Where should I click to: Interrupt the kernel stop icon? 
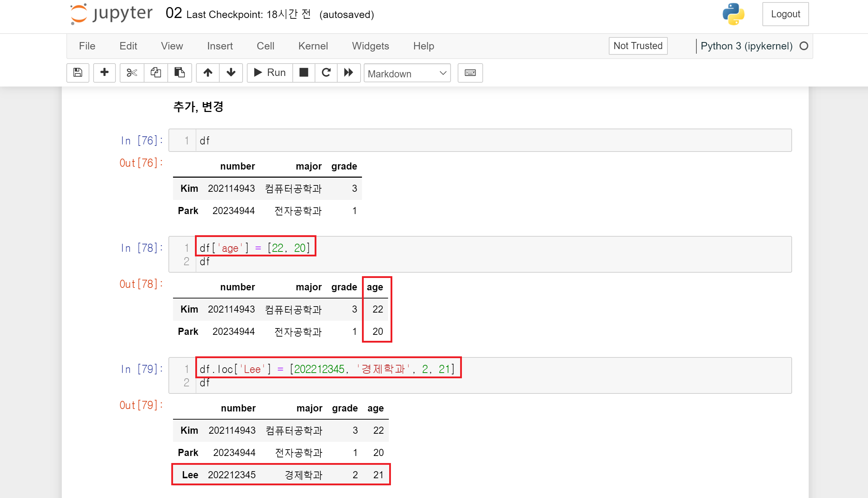tap(304, 73)
